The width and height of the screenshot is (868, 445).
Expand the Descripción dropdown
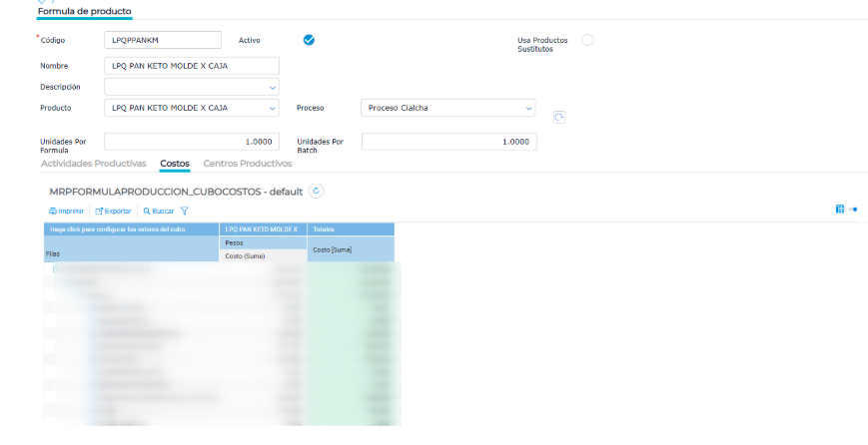[273, 87]
